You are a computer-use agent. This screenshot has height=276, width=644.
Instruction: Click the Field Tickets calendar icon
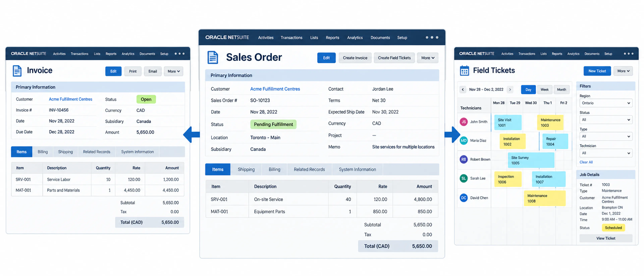(x=465, y=70)
